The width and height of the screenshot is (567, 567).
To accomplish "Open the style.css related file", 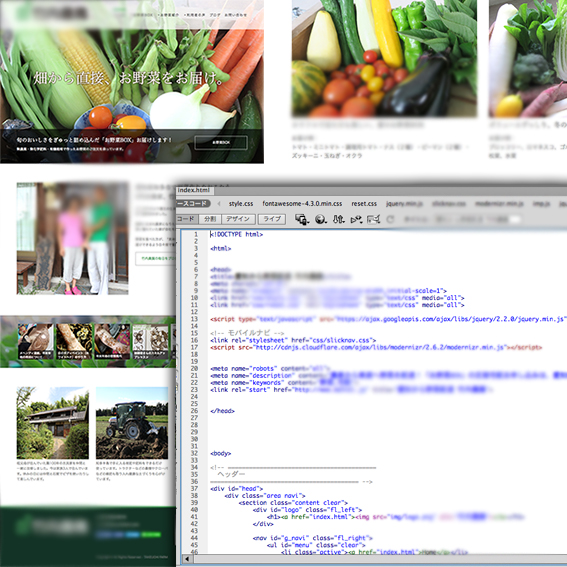I will pyautogui.click(x=241, y=204).
